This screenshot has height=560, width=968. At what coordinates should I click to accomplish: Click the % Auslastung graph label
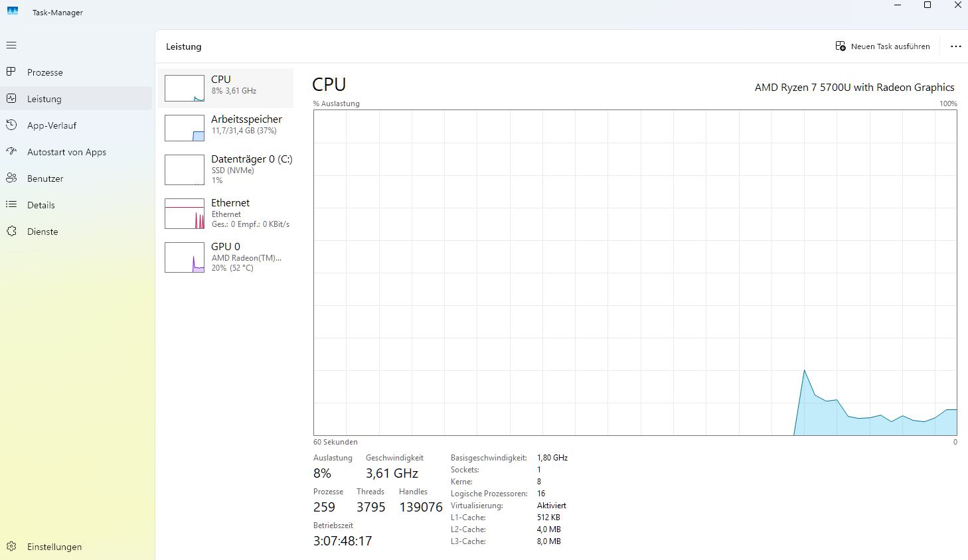337,104
